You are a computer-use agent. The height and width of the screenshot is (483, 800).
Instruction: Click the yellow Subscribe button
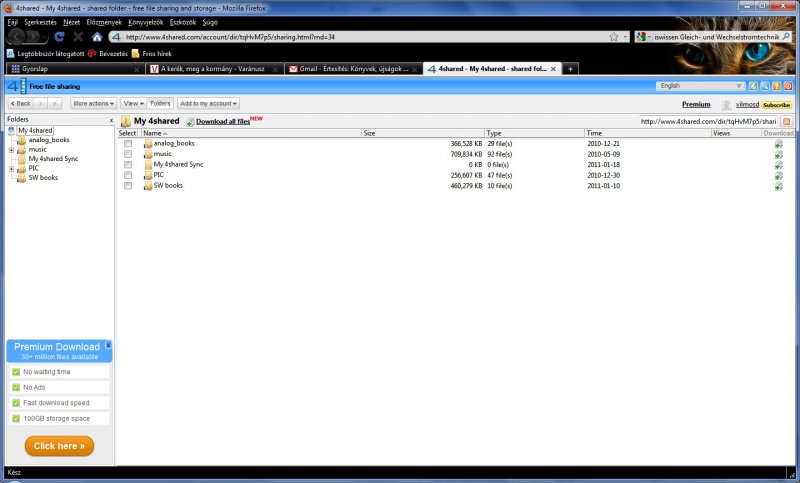click(x=776, y=105)
